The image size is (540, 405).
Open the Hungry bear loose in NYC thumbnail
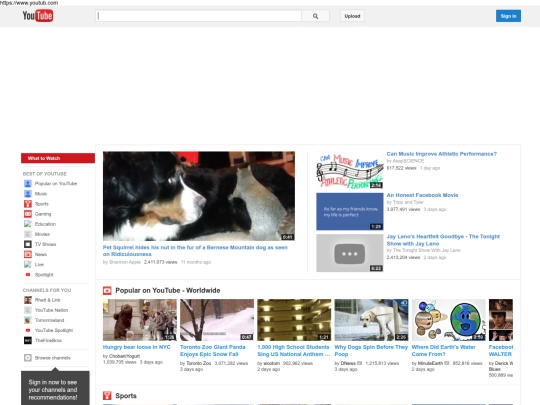coord(139,320)
